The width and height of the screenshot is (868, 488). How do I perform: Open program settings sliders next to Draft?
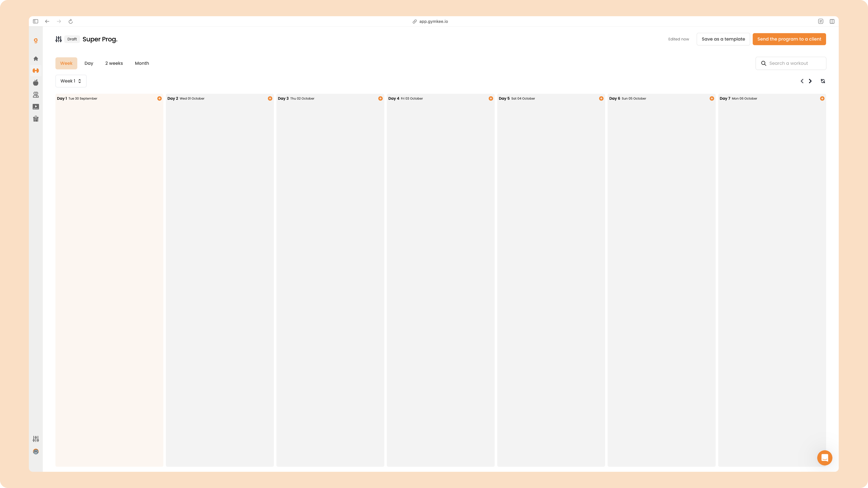click(x=59, y=39)
